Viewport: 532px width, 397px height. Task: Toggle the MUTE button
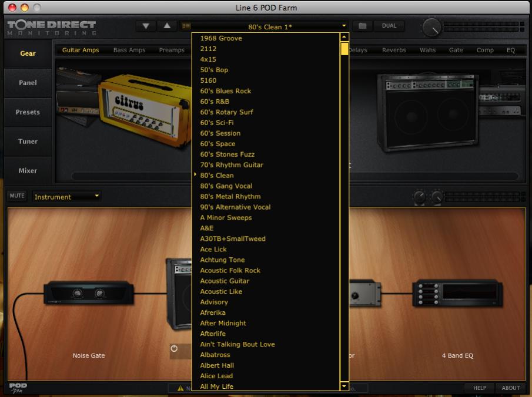coord(17,196)
